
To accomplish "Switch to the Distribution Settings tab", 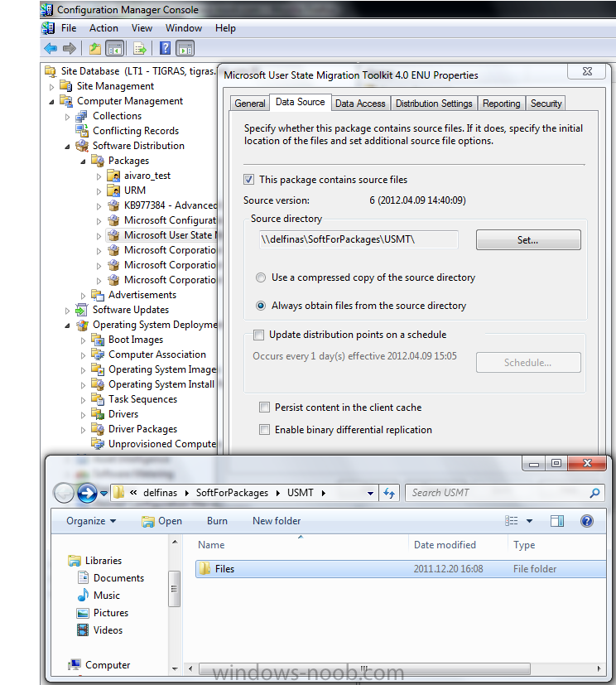I will [x=434, y=104].
